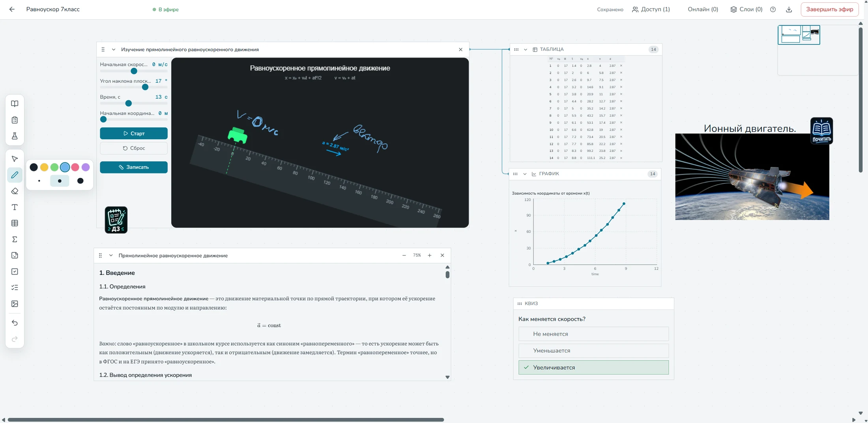Select the smallest brush size dot

39,181
